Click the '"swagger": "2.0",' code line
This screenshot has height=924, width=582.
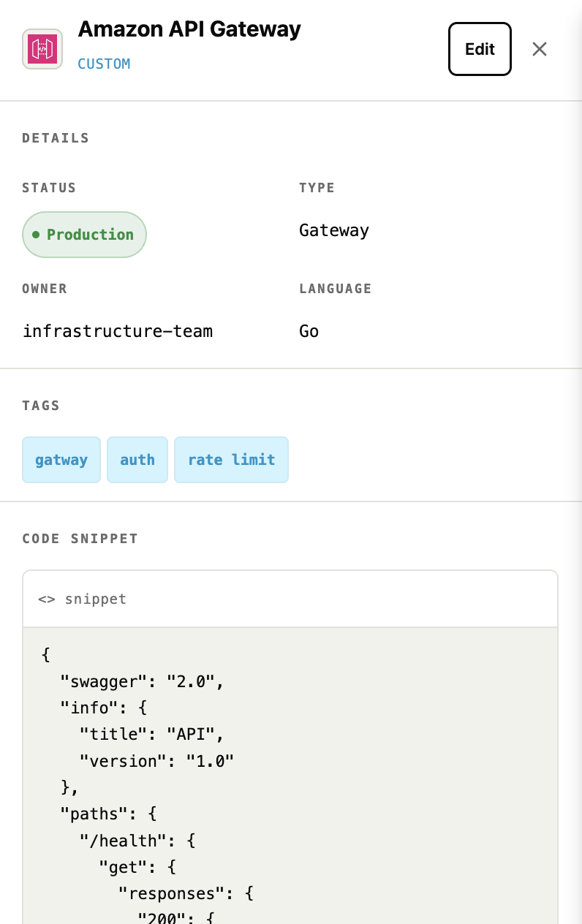[x=142, y=682]
